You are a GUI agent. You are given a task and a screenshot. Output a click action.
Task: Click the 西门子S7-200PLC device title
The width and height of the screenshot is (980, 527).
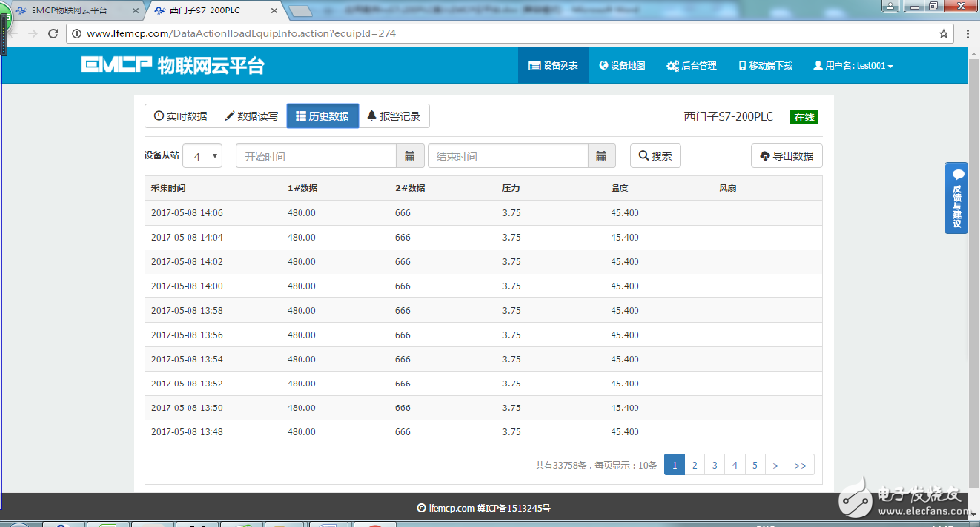(728, 117)
